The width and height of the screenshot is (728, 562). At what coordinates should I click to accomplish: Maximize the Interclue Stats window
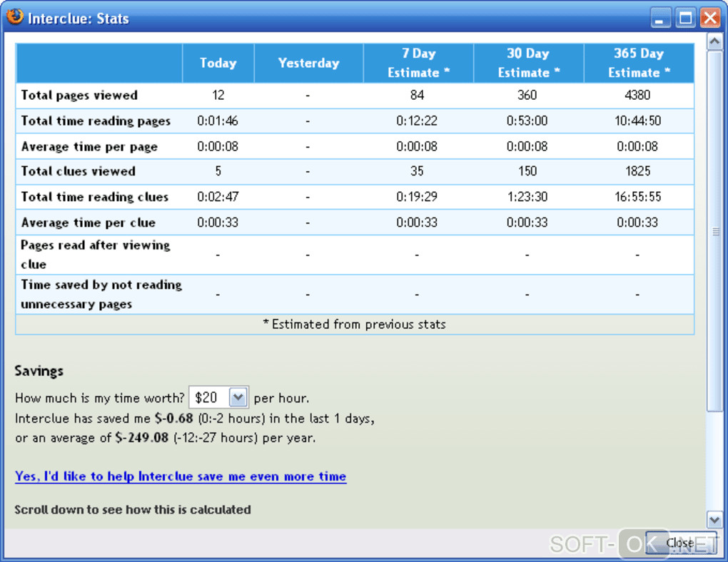point(685,18)
